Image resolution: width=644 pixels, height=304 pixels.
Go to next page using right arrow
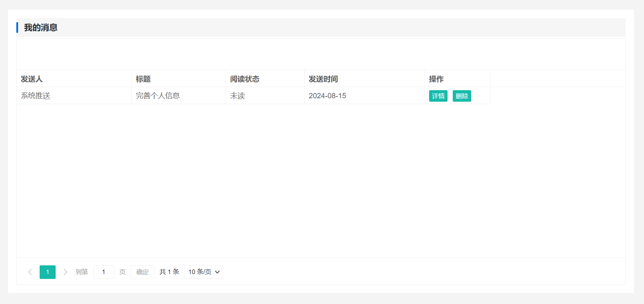point(65,272)
